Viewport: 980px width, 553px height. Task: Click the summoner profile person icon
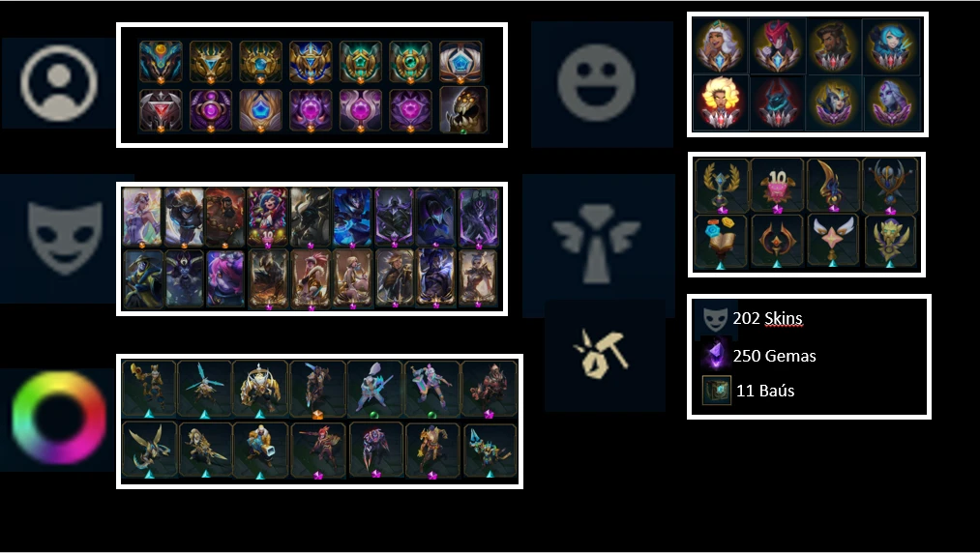[x=59, y=82]
